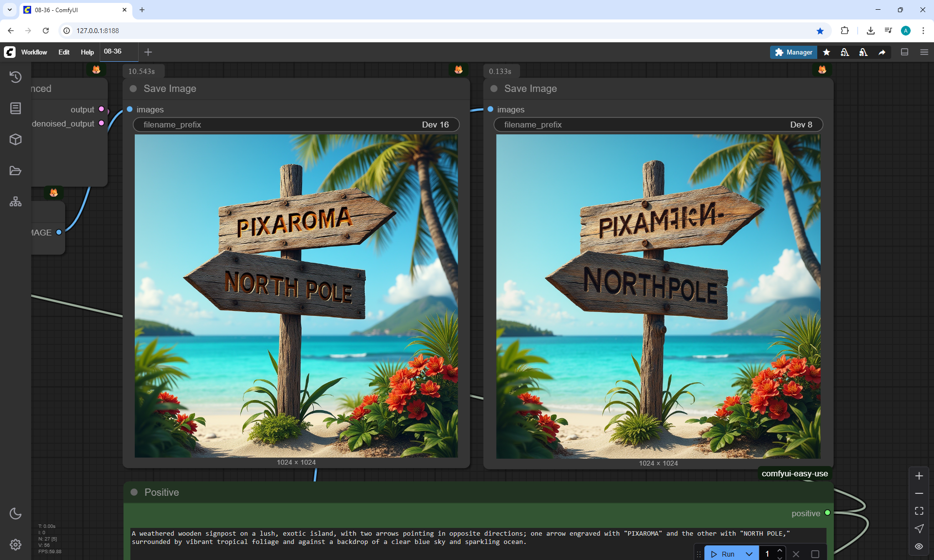Collapse the Dev 16 Save Image node

[x=133, y=89]
